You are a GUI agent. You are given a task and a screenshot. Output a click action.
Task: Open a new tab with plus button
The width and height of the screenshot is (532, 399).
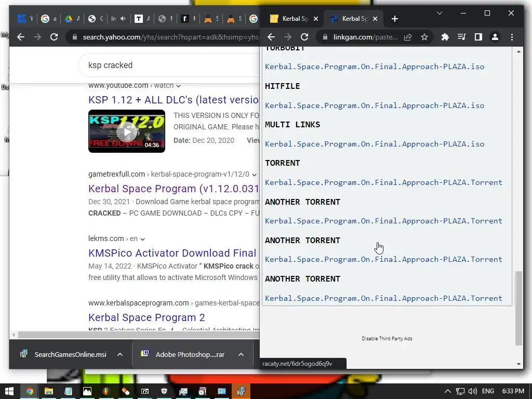[395, 19]
